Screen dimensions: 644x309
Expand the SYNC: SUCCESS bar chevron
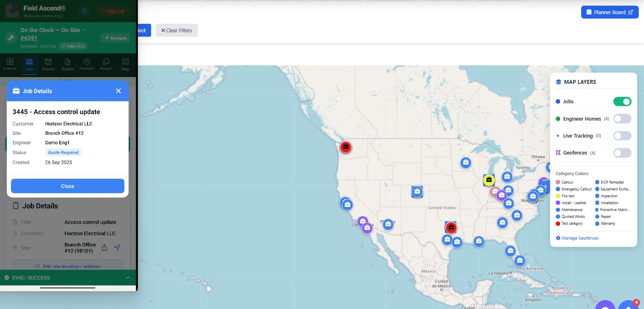coord(128,278)
